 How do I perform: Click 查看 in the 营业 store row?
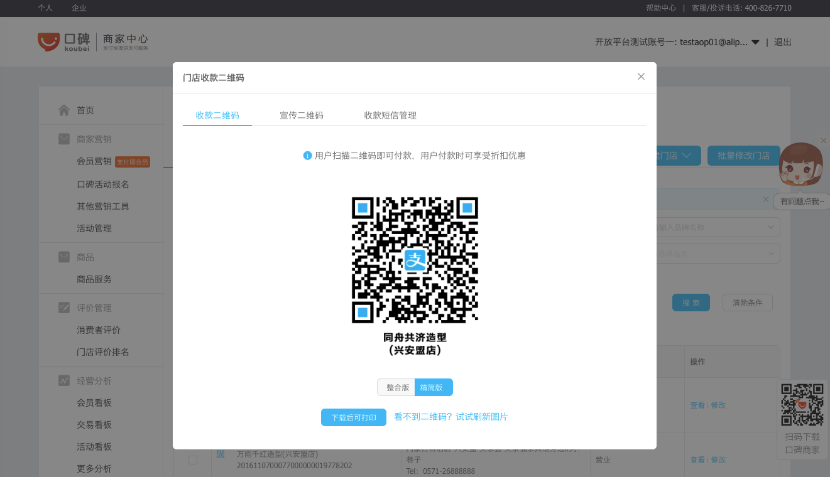[x=697, y=460]
